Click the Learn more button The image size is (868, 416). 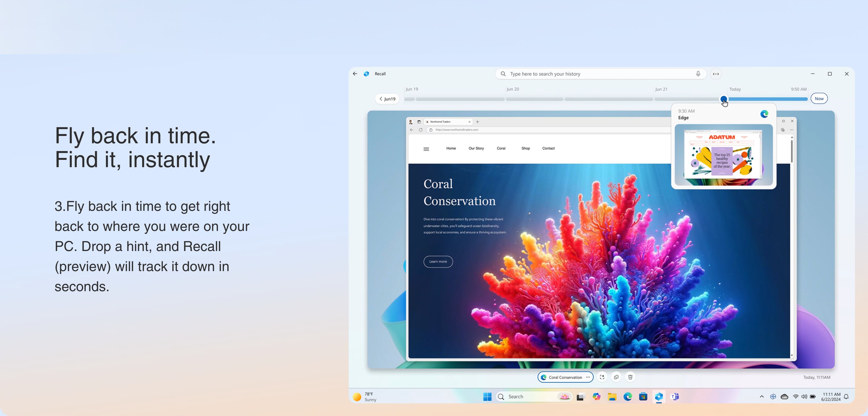(438, 262)
